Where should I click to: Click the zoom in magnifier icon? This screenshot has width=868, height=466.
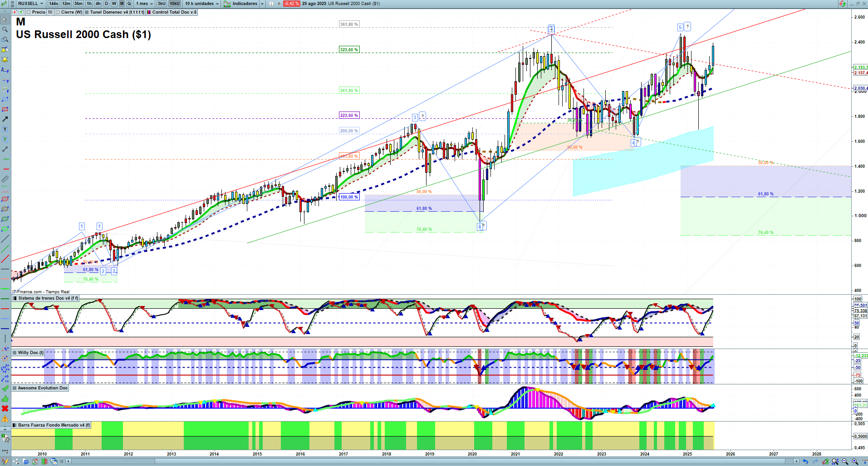[x=855, y=461]
